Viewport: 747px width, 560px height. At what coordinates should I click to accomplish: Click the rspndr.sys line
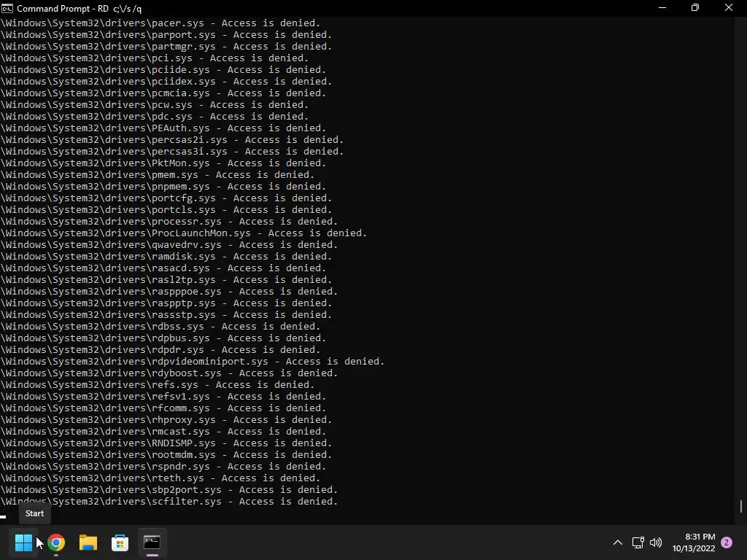coord(163,466)
